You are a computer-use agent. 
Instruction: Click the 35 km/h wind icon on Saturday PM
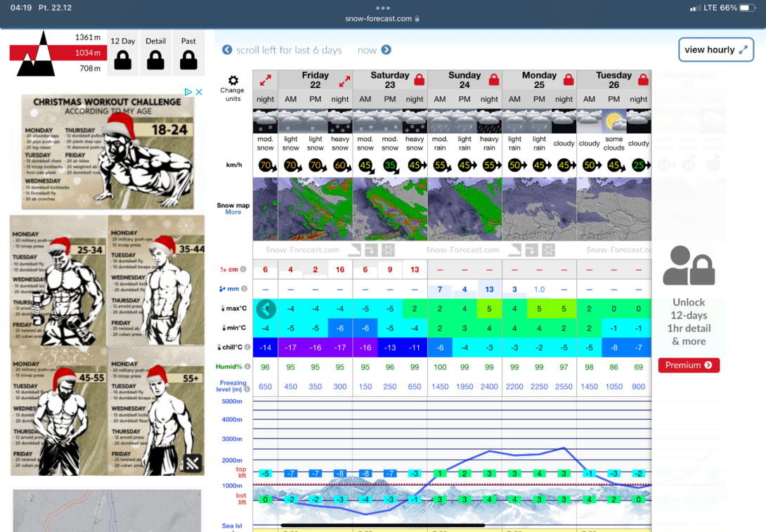390,165
